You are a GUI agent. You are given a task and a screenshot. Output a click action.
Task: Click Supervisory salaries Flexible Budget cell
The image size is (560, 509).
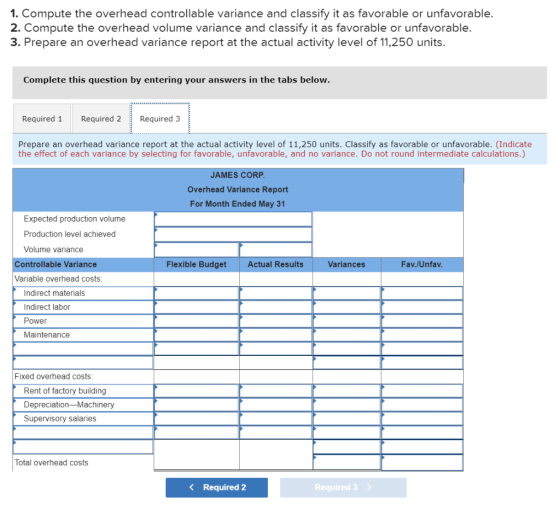(197, 419)
